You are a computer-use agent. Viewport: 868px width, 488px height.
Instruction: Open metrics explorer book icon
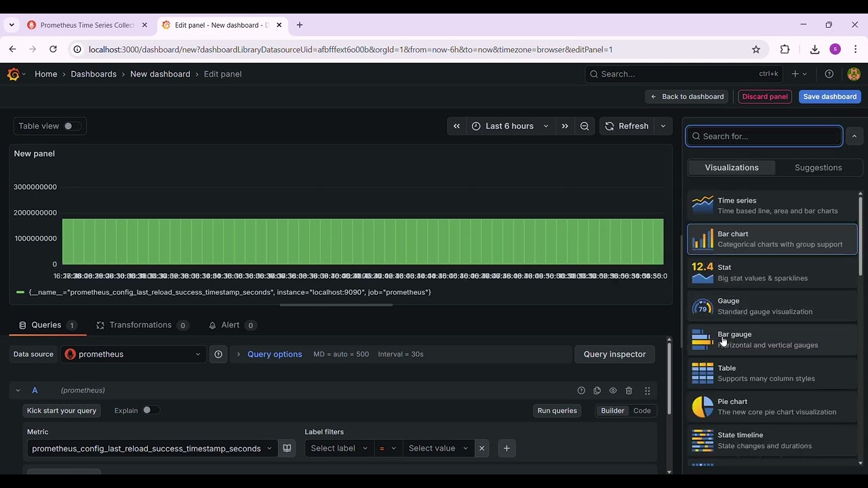tap(287, 448)
